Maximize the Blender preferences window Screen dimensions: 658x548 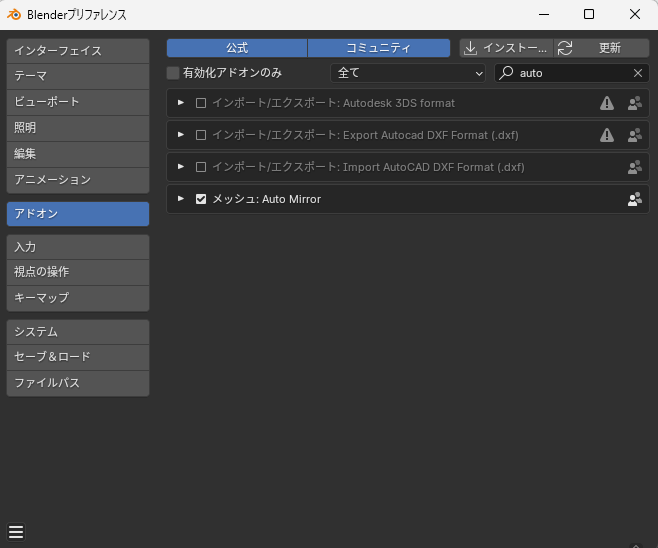point(589,14)
